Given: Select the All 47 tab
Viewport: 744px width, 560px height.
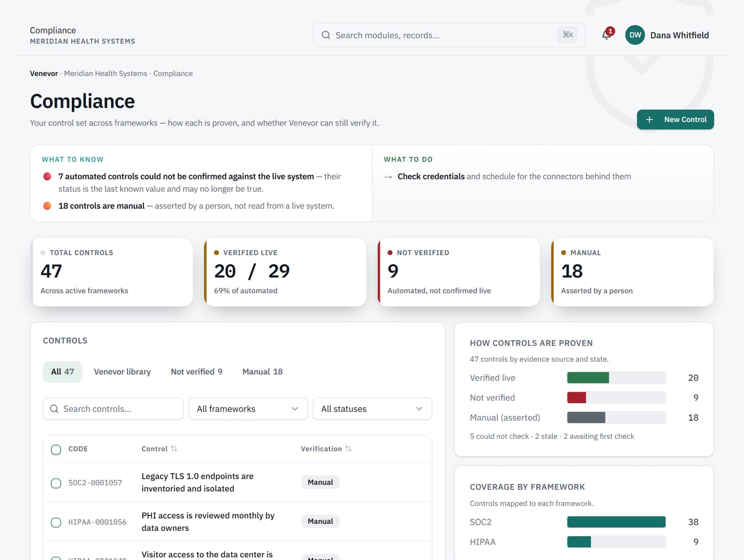Looking at the screenshot, I should (x=63, y=372).
